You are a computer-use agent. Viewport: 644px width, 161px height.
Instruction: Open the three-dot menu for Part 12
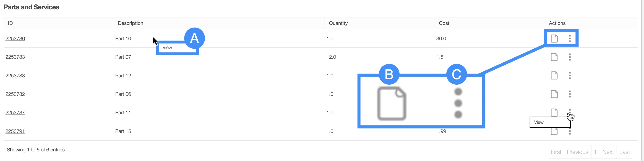570,76
